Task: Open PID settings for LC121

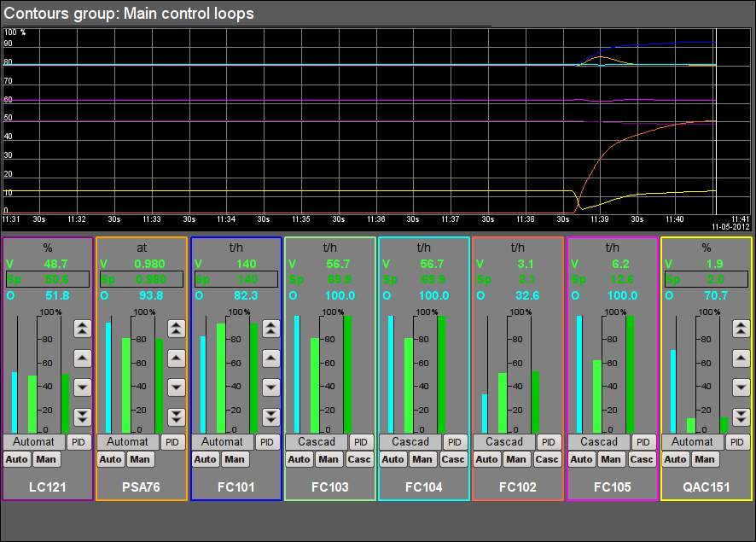Action: tap(79, 441)
